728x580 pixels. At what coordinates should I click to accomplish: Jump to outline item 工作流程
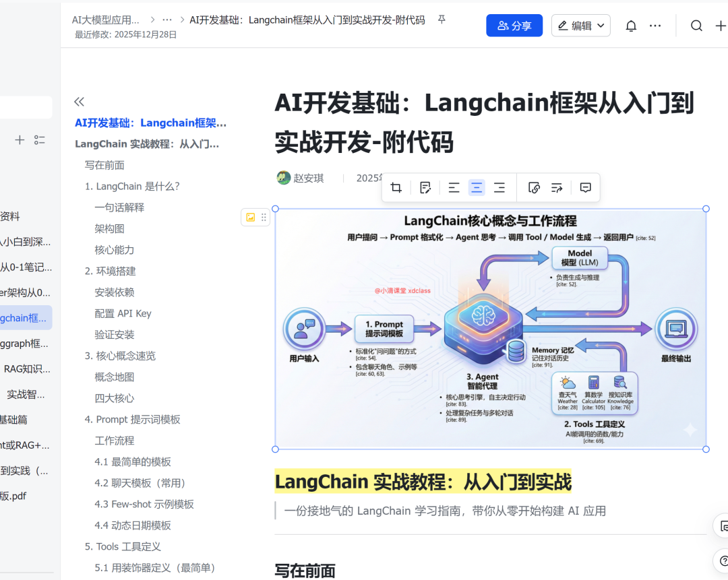click(114, 441)
